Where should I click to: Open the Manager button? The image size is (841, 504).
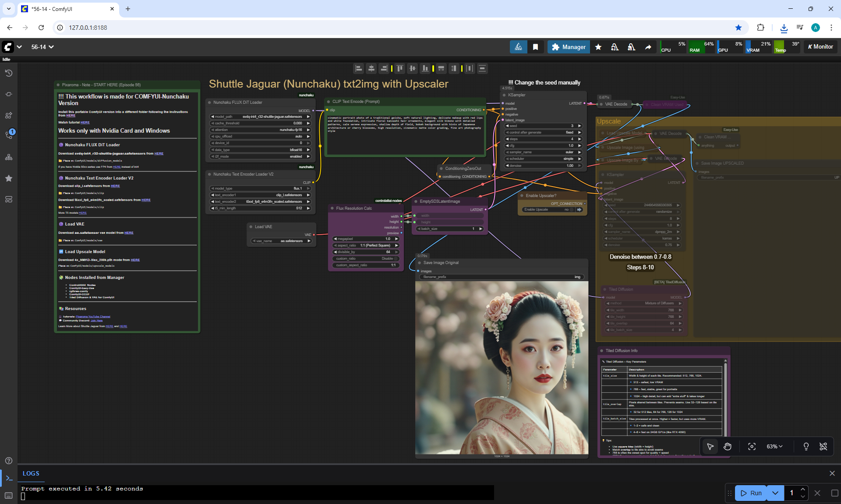(x=568, y=47)
